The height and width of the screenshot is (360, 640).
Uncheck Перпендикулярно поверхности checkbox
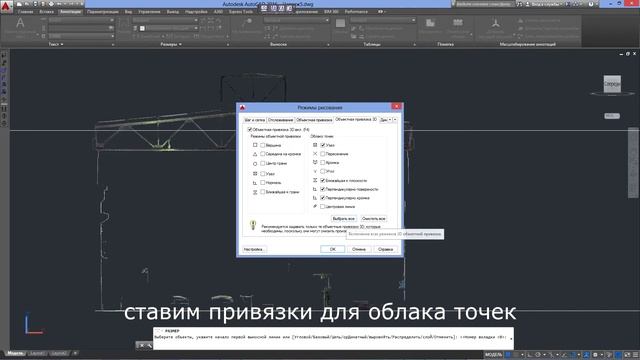[323, 189]
